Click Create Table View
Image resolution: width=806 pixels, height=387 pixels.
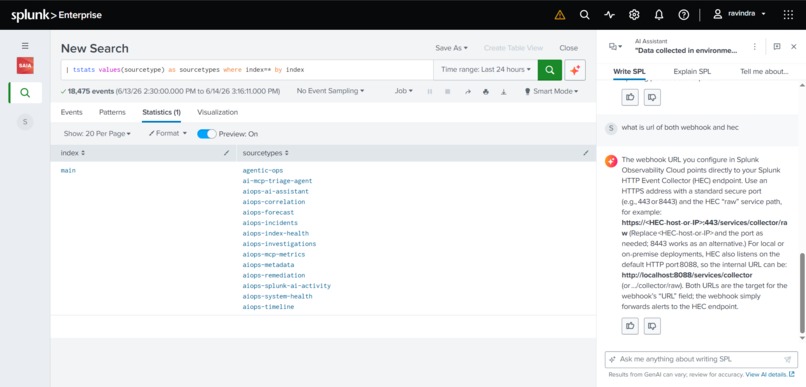513,48
